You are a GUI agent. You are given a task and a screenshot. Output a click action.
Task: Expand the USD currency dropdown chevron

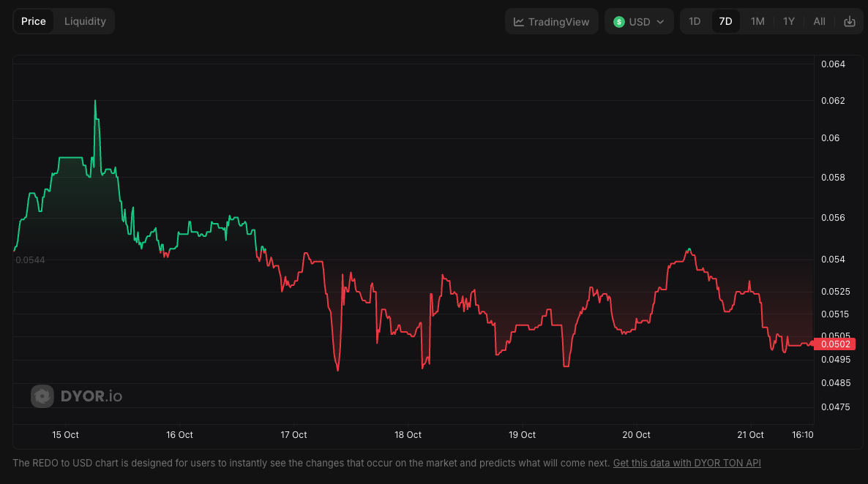coord(660,22)
